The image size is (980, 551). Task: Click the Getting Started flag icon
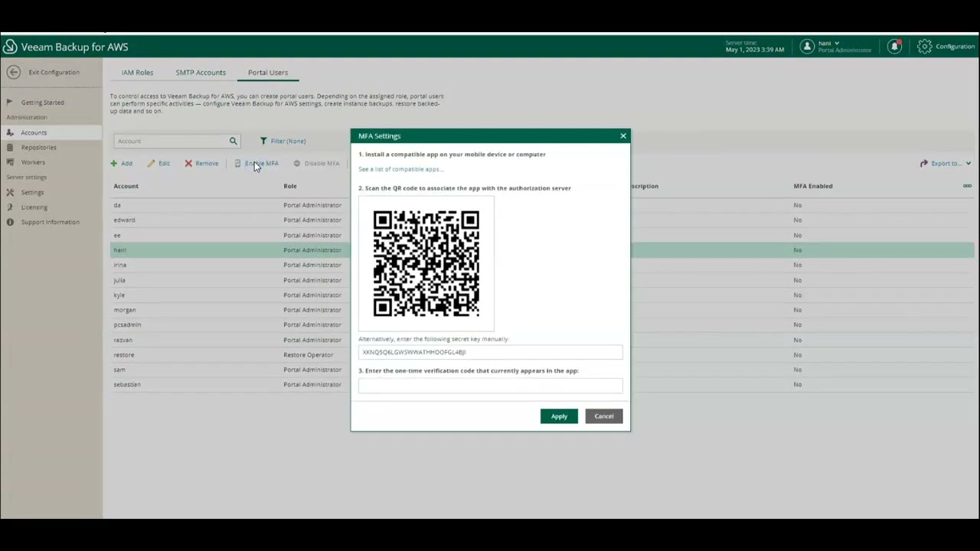pyautogui.click(x=10, y=102)
